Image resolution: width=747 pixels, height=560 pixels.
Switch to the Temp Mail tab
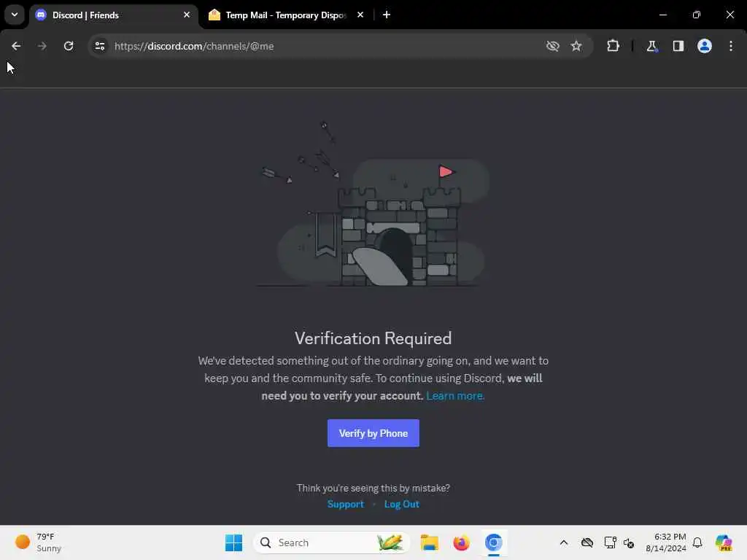click(286, 15)
